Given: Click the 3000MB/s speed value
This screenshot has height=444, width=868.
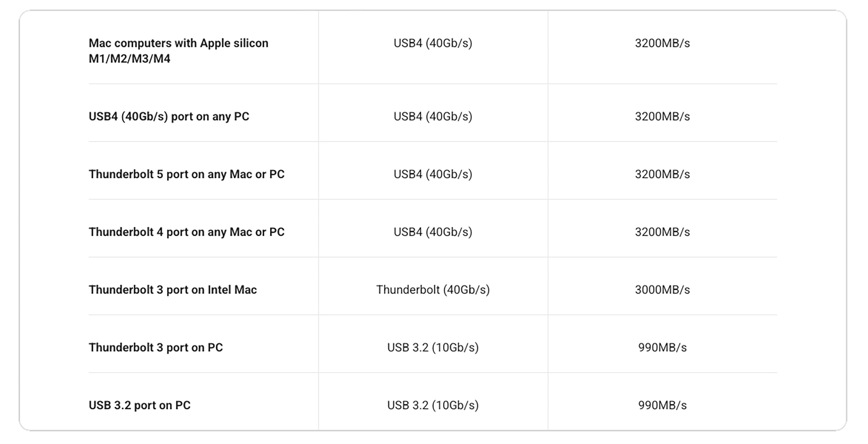Looking at the screenshot, I should click(x=662, y=290).
